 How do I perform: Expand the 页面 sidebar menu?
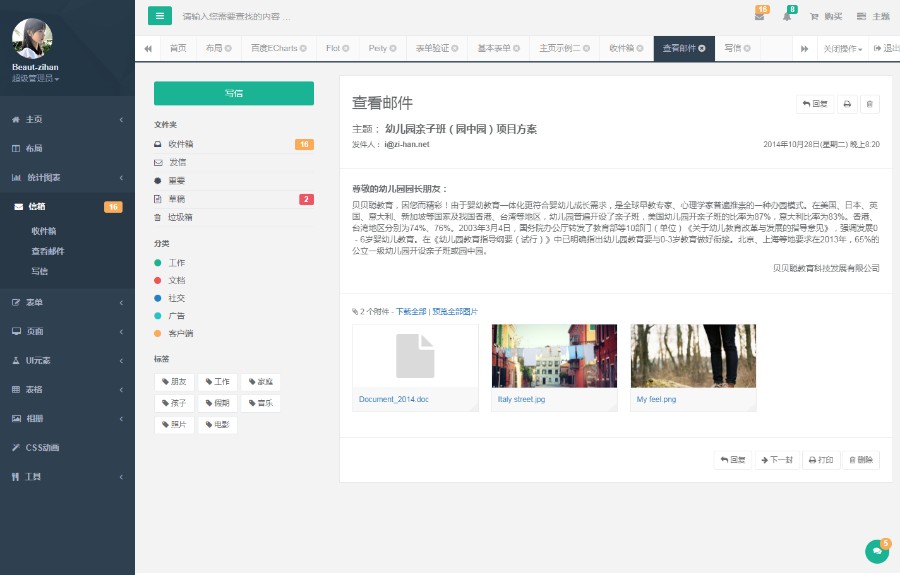click(x=67, y=331)
